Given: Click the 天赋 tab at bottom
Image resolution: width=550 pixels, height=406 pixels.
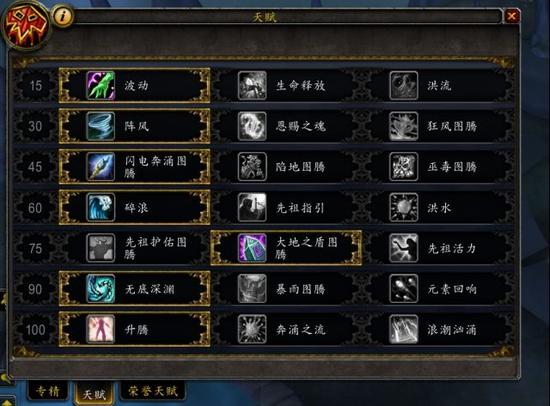Looking at the screenshot, I should tap(94, 393).
